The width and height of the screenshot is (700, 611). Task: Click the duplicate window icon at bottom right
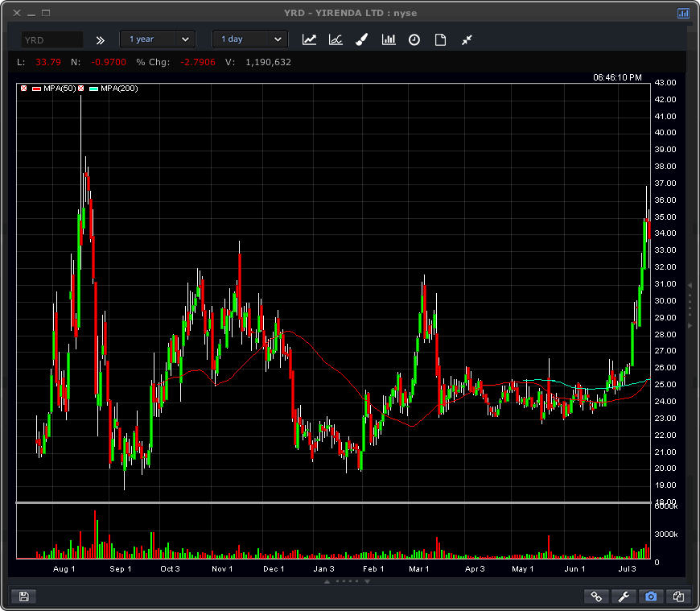point(678,597)
